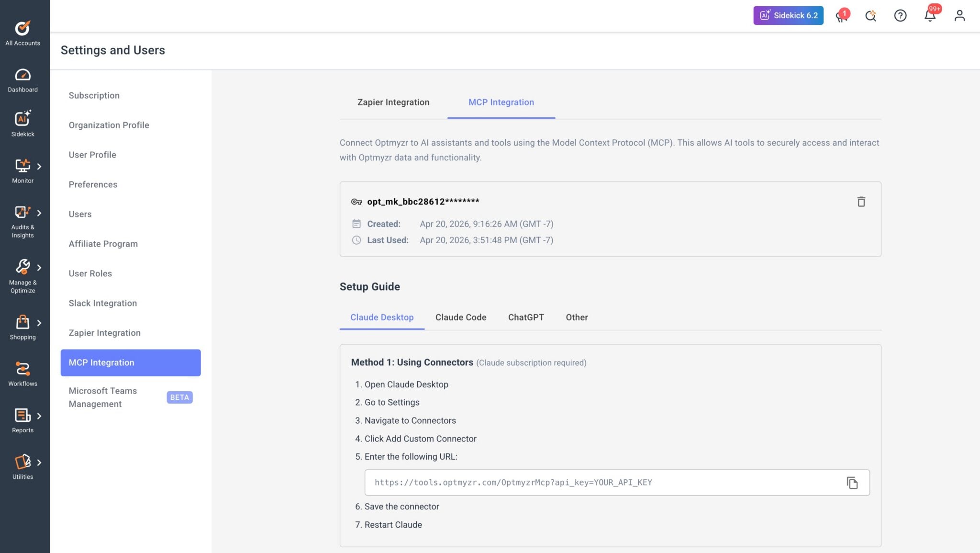Select the Monitor sidebar icon
980x553 pixels.
(22, 166)
